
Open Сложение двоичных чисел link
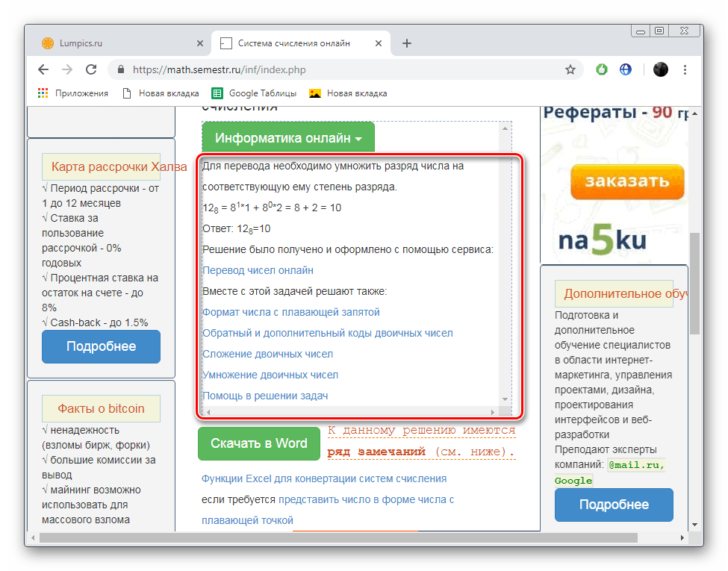(267, 354)
